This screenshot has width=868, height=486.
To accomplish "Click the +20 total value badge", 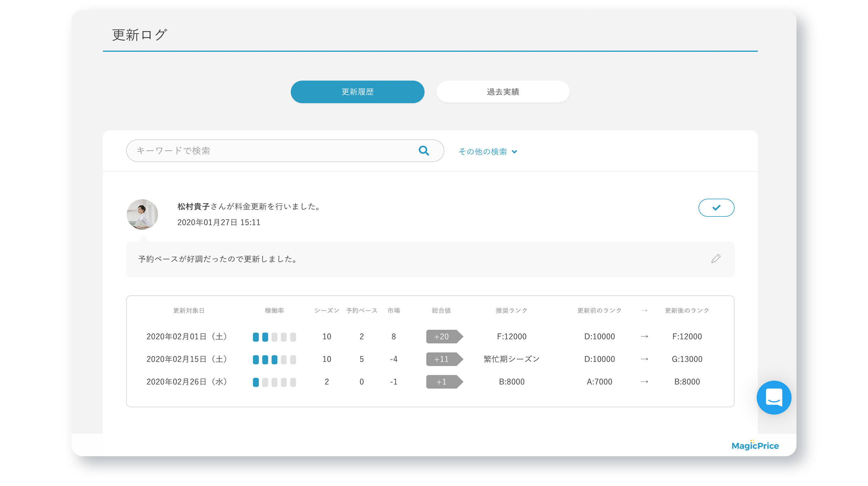I will click(444, 337).
